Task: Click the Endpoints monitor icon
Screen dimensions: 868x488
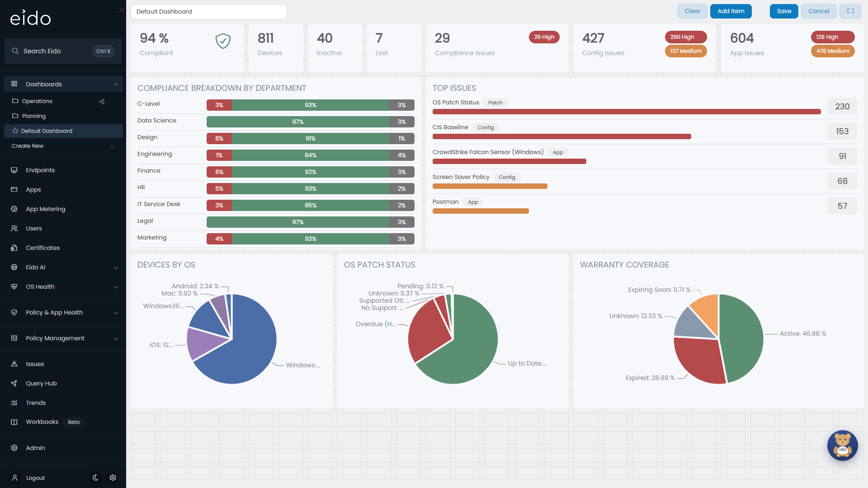Action: pyautogui.click(x=14, y=170)
